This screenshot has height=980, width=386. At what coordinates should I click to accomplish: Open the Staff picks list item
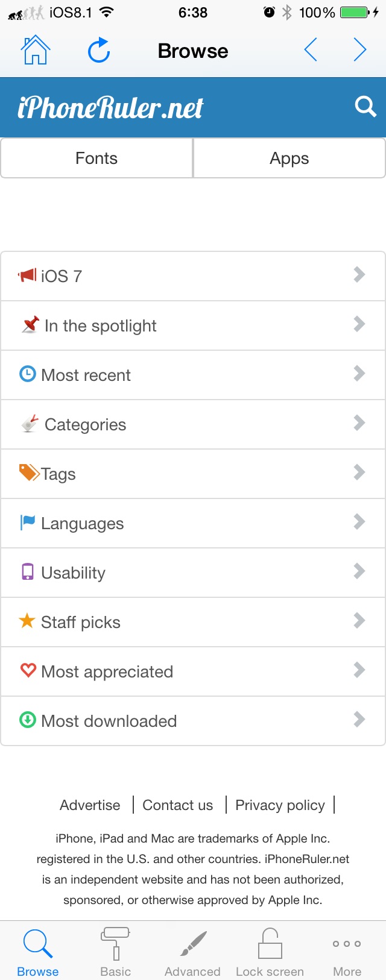pyautogui.click(x=193, y=622)
